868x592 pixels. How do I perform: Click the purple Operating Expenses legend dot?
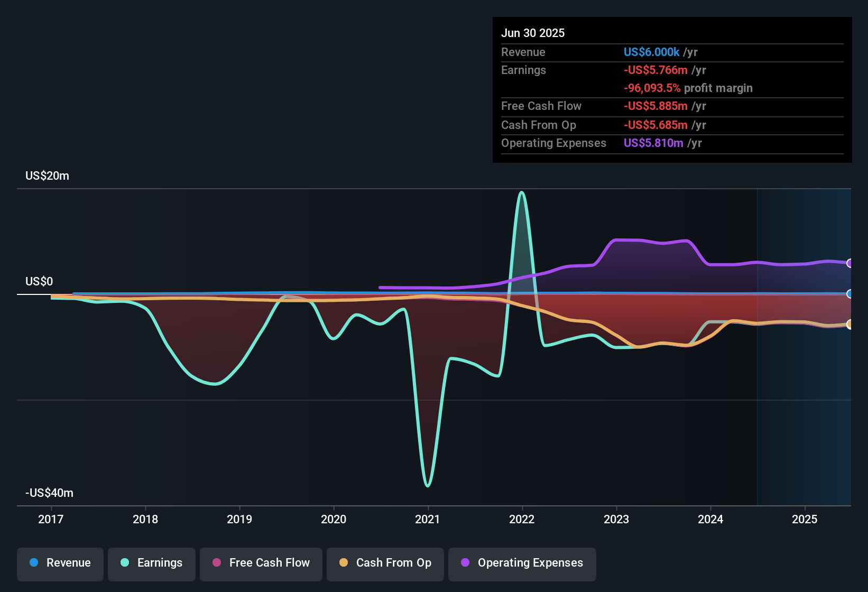click(x=464, y=563)
